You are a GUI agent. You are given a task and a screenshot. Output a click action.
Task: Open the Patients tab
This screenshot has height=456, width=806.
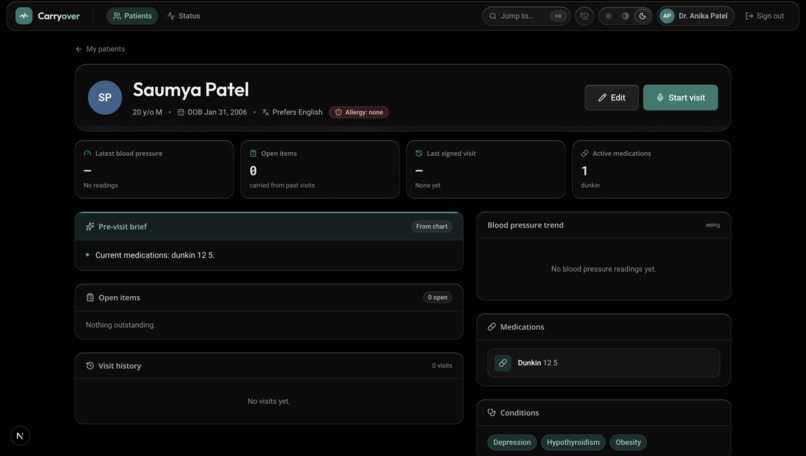coord(133,16)
